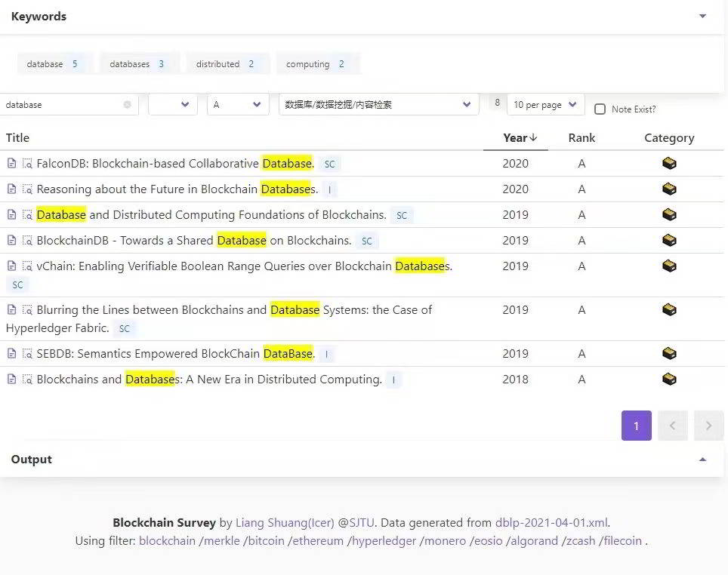Toggle the Note Exist? checkbox

click(600, 109)
